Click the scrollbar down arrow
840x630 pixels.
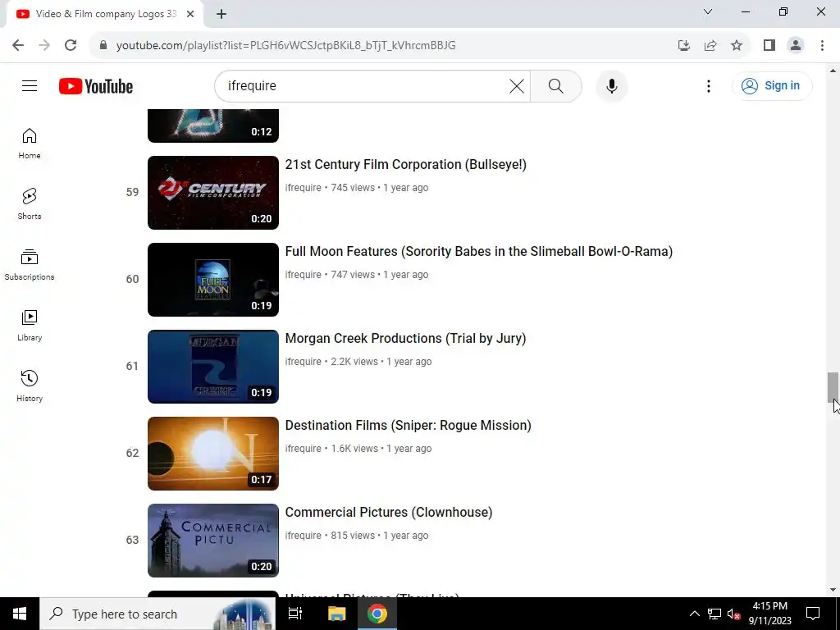point(833,590)
